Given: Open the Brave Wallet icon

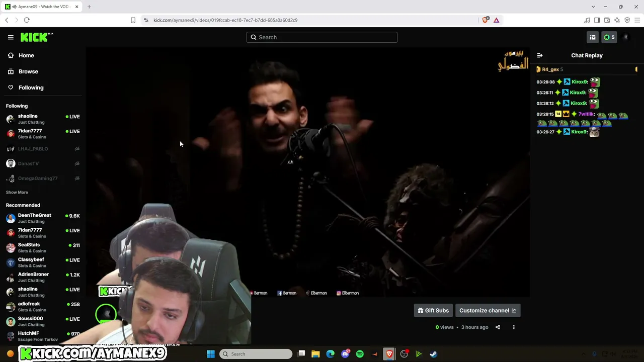Looking at the screenshot, I should [x=607, y=20].
